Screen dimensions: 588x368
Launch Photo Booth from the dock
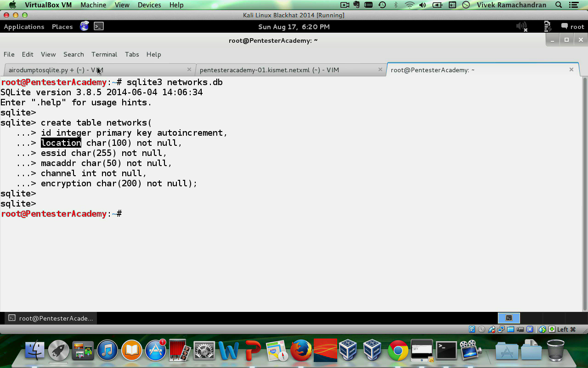180,351
